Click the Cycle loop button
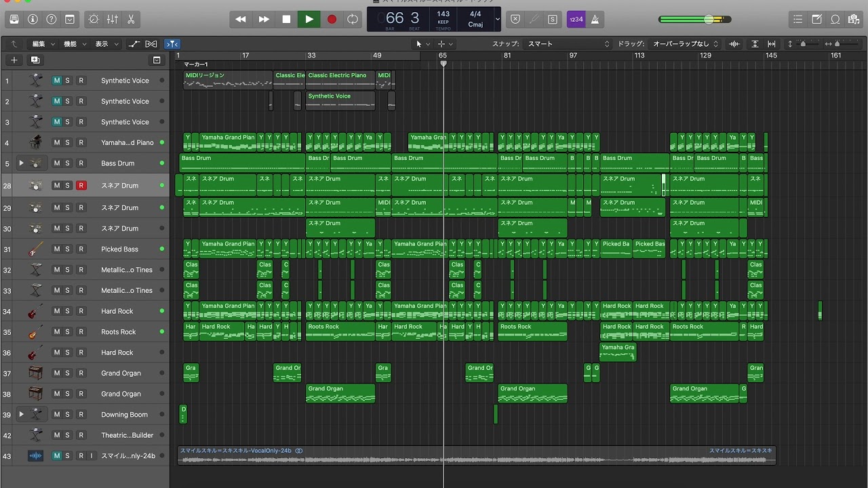The image size is (868, 488). click(x=353, y=20)
